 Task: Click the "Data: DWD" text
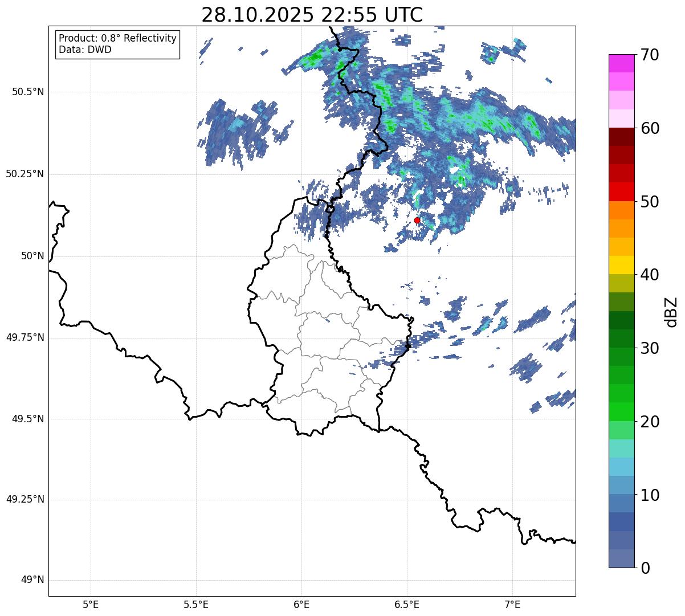(x=85, y=50)
